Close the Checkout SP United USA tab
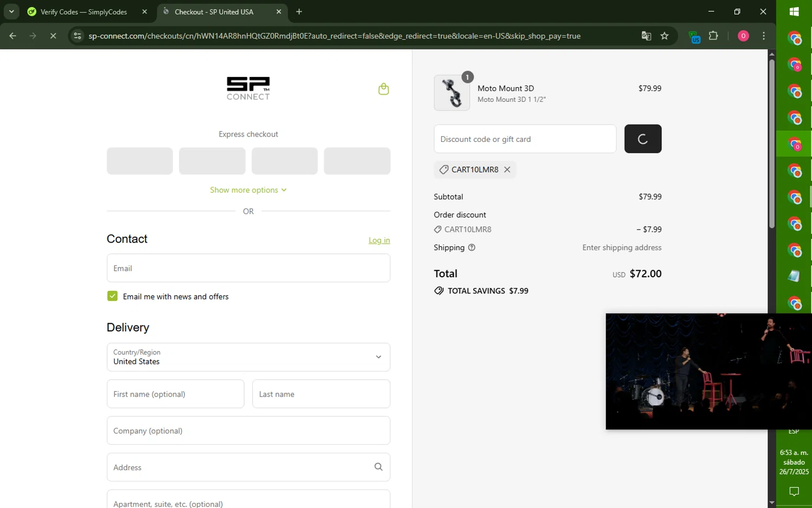Viewport: 812px width, 508px height. 278,11
